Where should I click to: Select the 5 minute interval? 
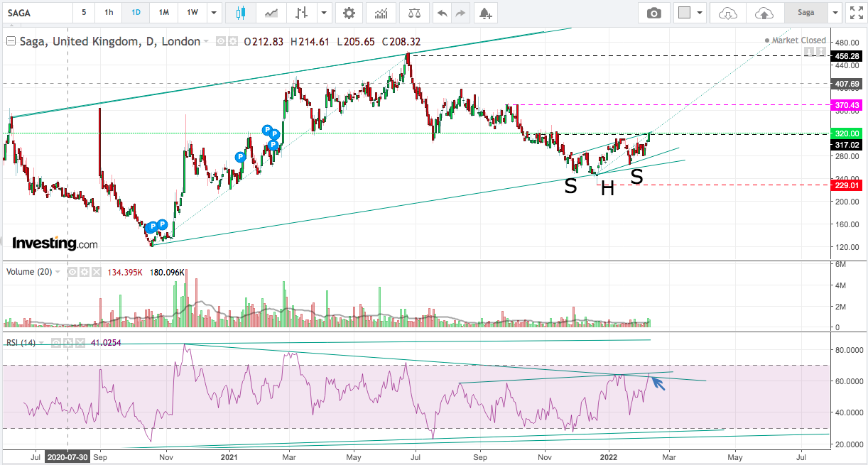(84, 13)
